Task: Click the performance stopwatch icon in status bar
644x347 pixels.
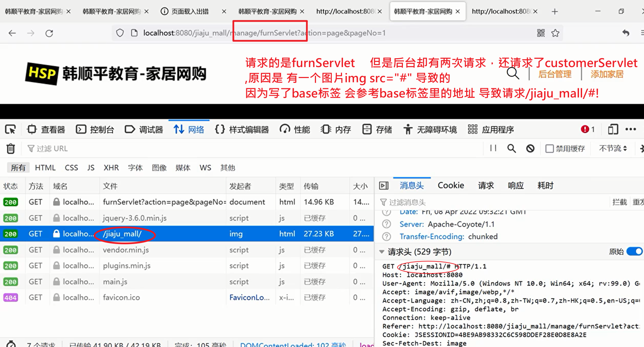Action: pyautogui.click(x=11, y=344)
